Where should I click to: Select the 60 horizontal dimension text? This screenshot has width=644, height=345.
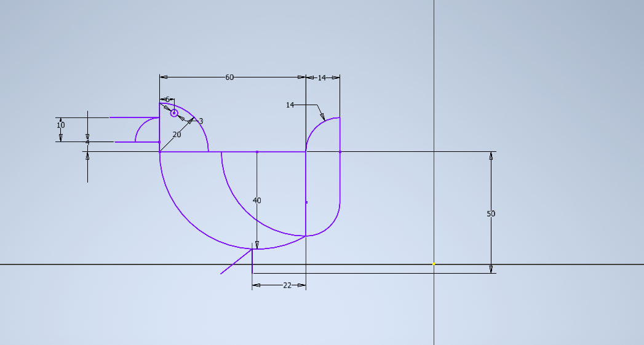click(229, 77)
